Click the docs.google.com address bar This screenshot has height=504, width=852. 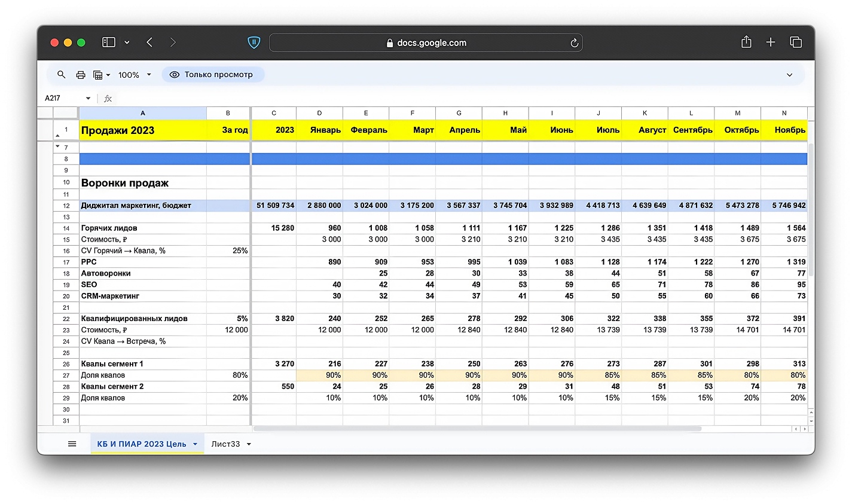click(x=426, y=43)
